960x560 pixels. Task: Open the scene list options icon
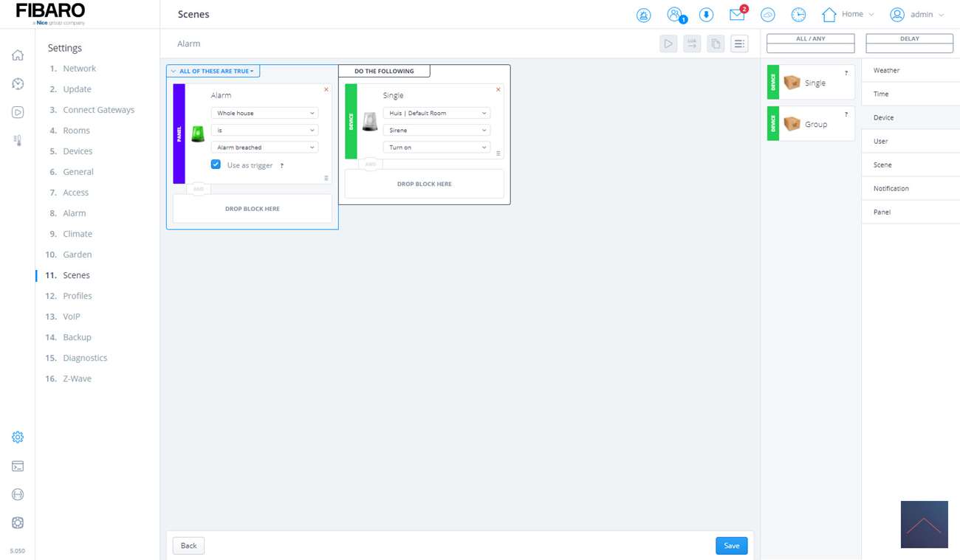tap(739, 44)
